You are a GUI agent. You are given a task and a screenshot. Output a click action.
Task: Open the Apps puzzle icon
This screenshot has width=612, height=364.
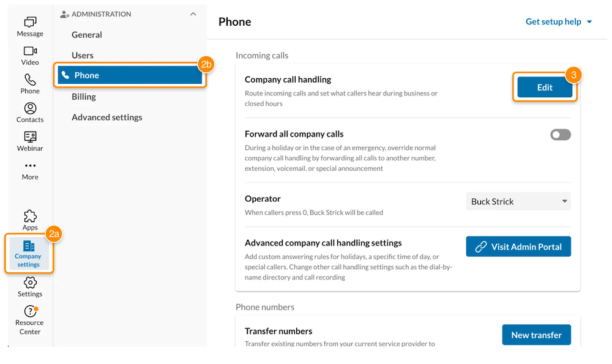(x=30, y=217)
